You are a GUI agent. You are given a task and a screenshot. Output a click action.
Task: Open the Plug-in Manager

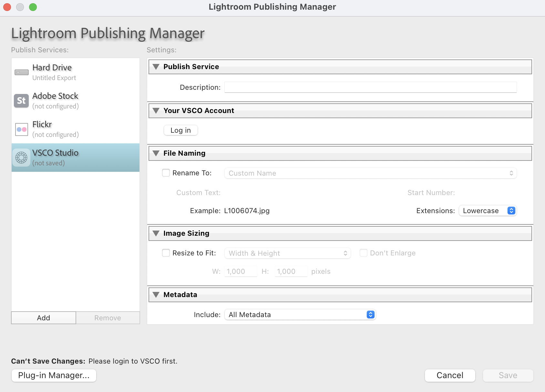[x=54, y=376]
